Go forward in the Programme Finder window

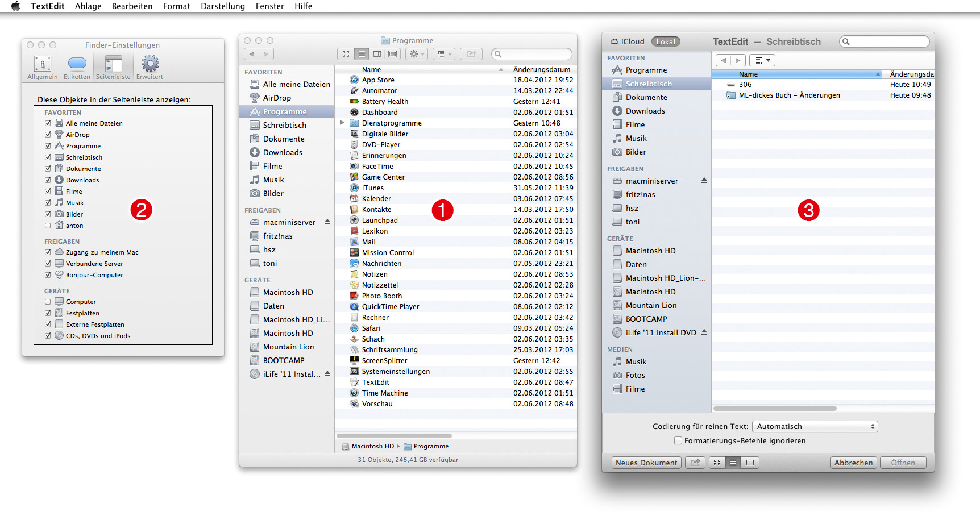[266, 54]
